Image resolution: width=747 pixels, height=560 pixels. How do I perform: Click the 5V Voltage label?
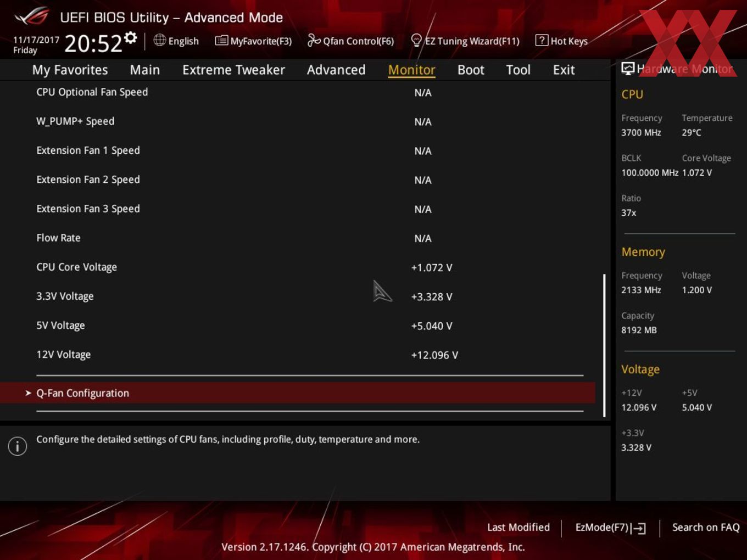(60, 325)
